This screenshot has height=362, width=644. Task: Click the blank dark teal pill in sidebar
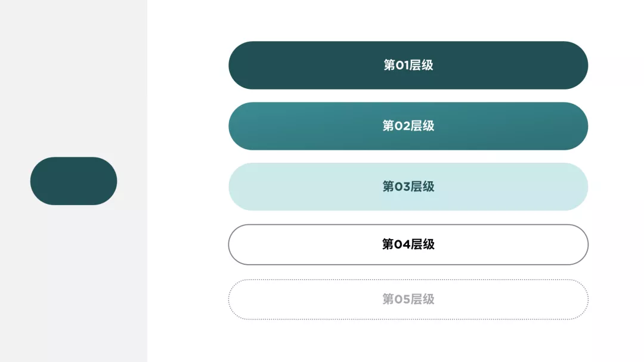pos(73,181)
